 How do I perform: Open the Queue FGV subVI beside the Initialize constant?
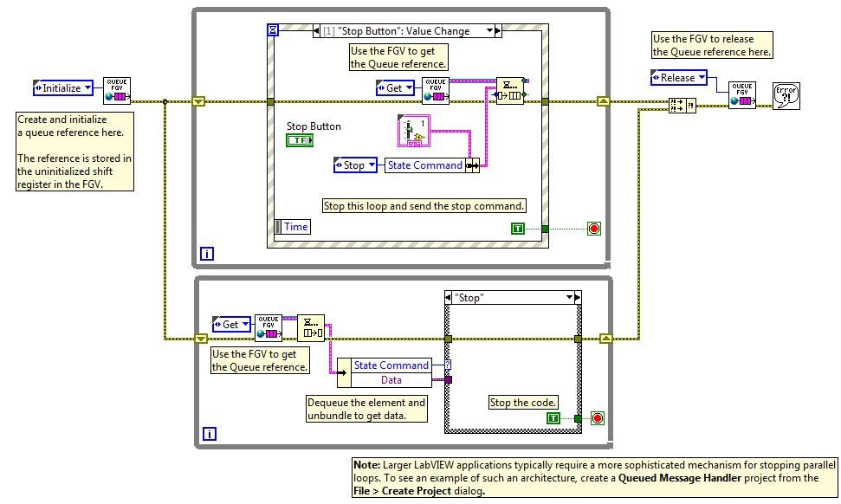coord(116,88)
